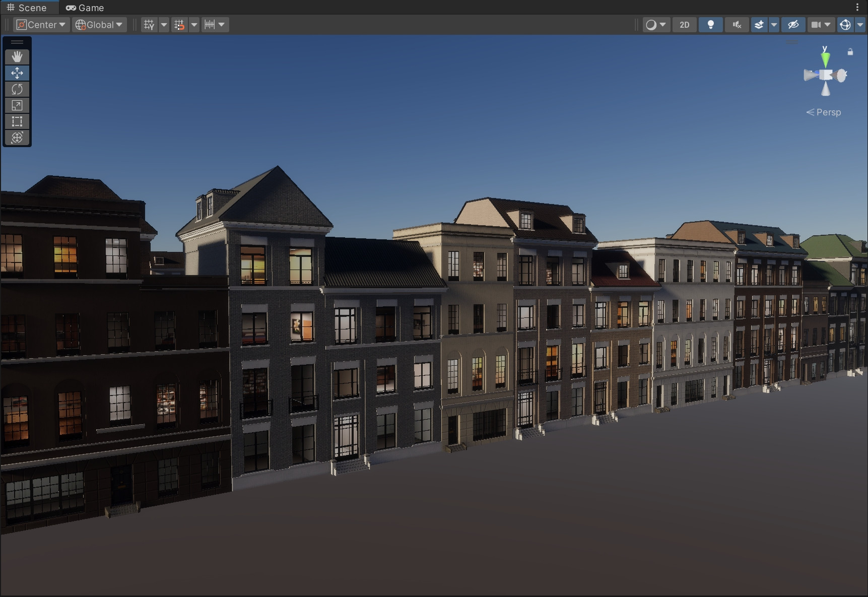Click the gizmo rotation lock icon
The image size is (868, 597).
point(850,52)
